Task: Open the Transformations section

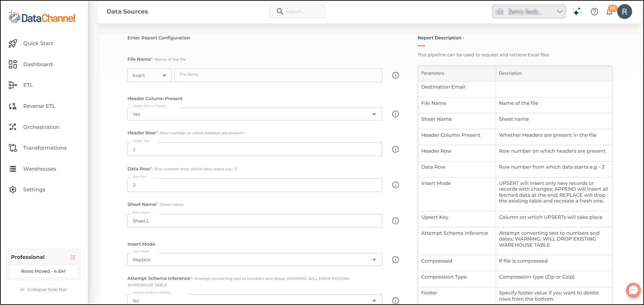Action: coord(45,148)
